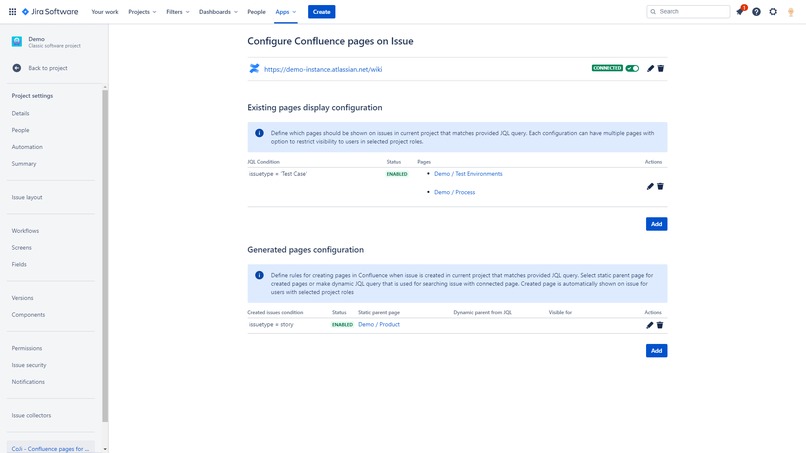Open People in project settings sidebar
The height and width of the screenshot is (453, 806).
(21, 130)
